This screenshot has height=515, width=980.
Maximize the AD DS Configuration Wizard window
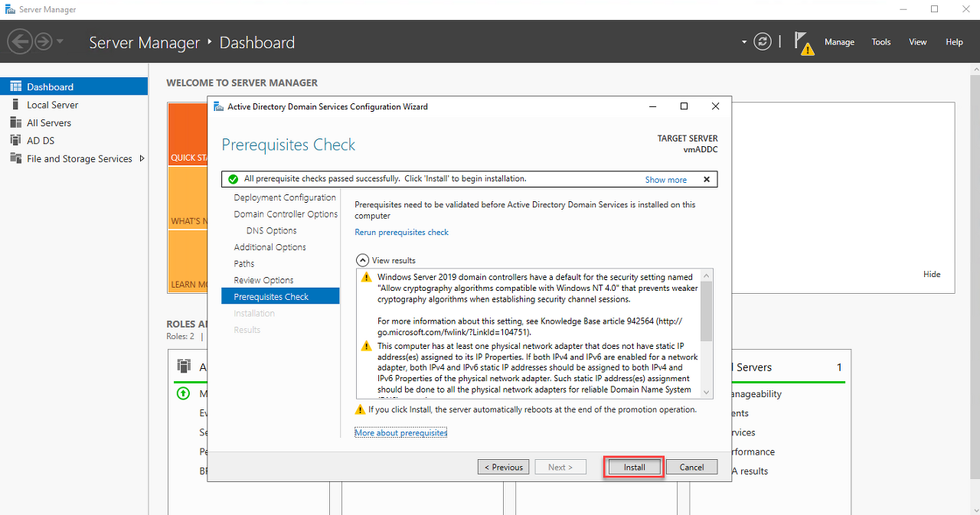click(x=684, y=106)
